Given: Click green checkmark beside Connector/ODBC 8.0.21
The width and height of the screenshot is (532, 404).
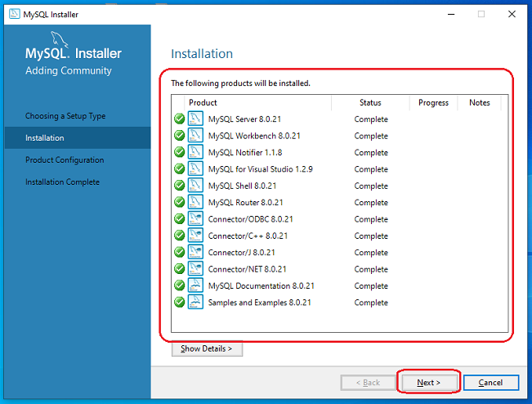Looking at the screenshot, I should (179, 218).
